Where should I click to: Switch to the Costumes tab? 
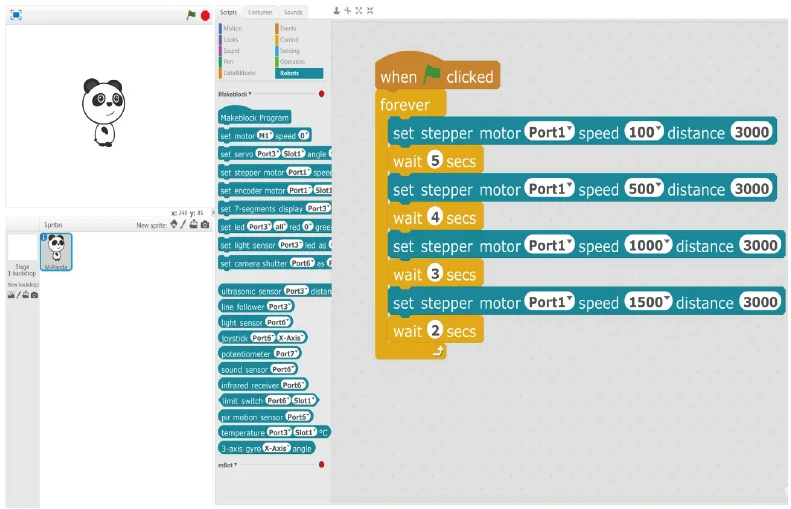(x=260, y=12)
